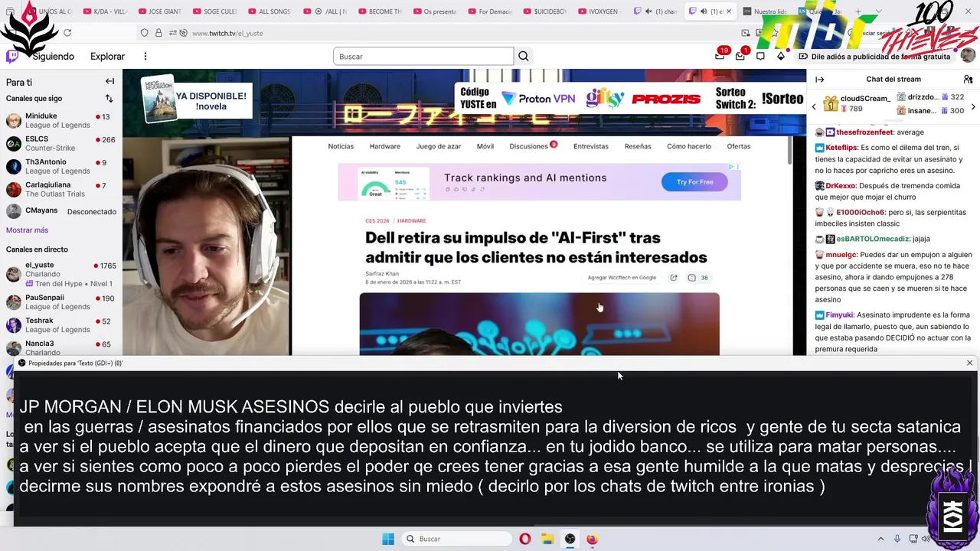Open Firefox from taskbar
The image size is (980, 551).
(x=592, y=539)
